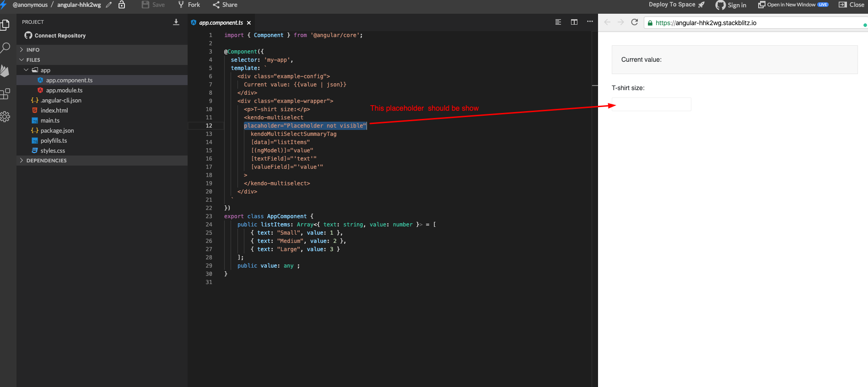This screenshot has width=868, height=387.
Task: Expand the DEPENDENCIES section
Action: 102,161
